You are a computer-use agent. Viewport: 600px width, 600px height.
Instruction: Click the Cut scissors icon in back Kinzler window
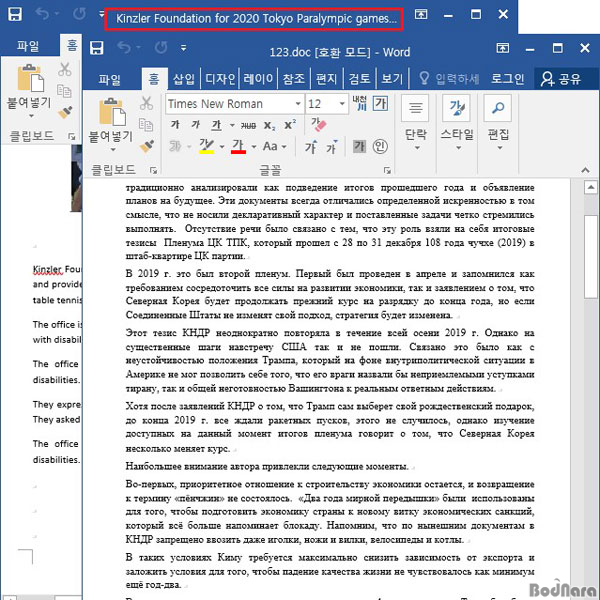[x=64, y=70]
